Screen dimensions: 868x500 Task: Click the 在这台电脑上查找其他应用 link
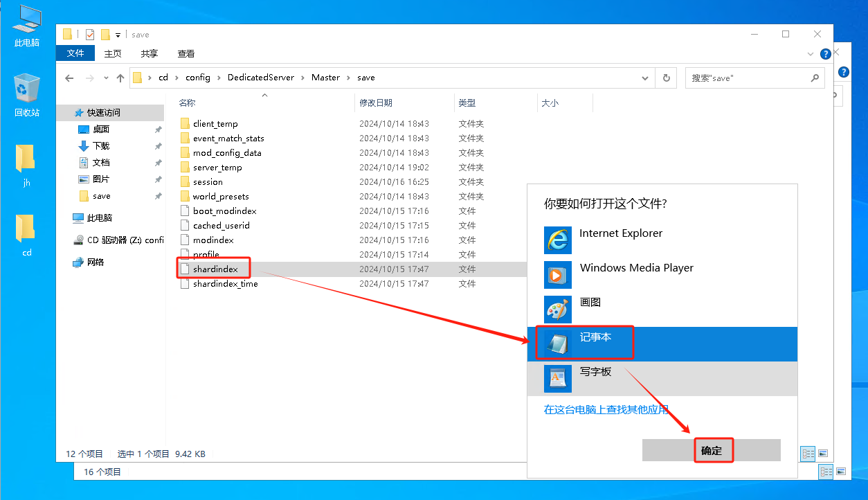[x=606, y=409]
